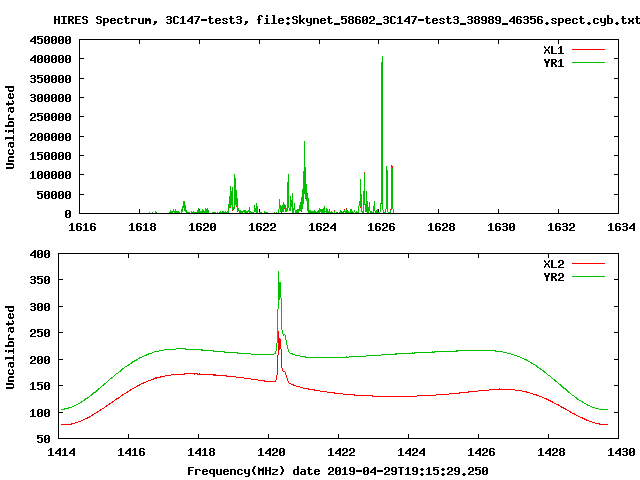Click the 1426 x-axis tick label

click(481, 452)
